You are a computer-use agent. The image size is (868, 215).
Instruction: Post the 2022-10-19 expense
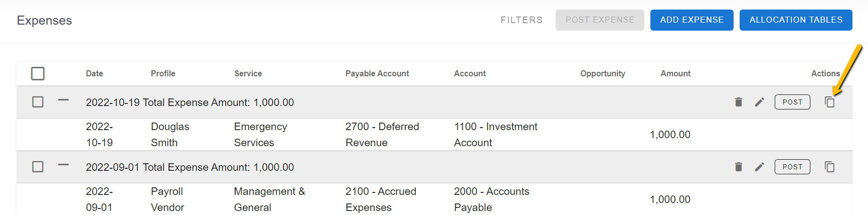pyautogui.click(x=792, y=102)
